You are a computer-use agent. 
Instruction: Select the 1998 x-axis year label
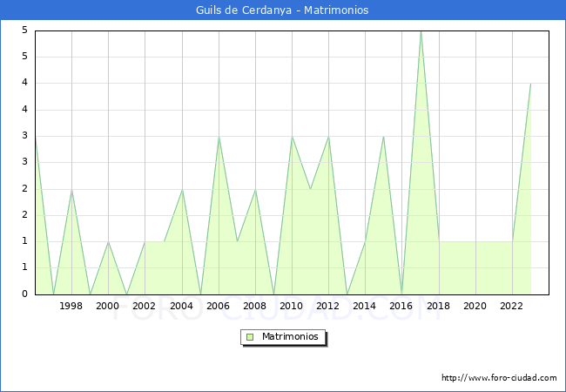coord(71,307)
